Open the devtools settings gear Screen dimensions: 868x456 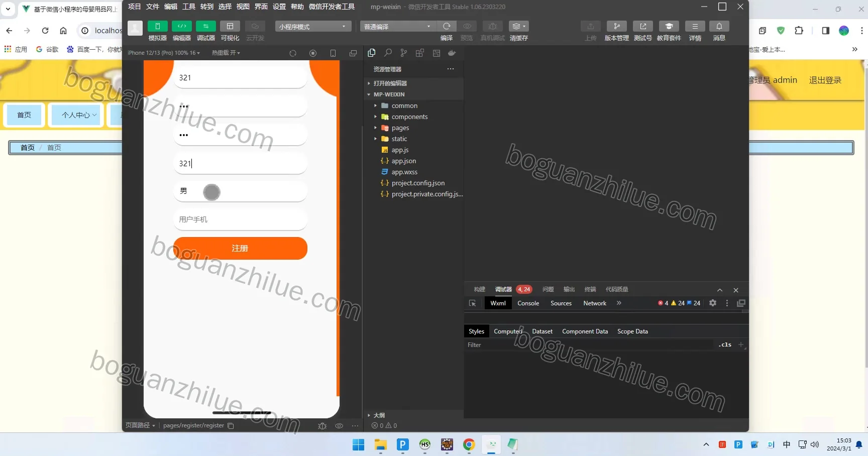(712, 303)
